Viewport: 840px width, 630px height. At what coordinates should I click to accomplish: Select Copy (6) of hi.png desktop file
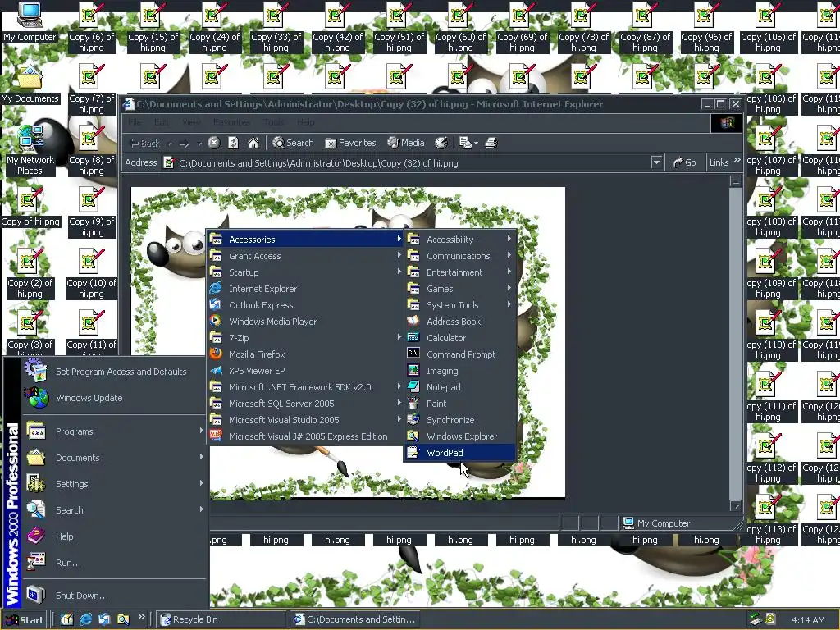tap(92, 27)
